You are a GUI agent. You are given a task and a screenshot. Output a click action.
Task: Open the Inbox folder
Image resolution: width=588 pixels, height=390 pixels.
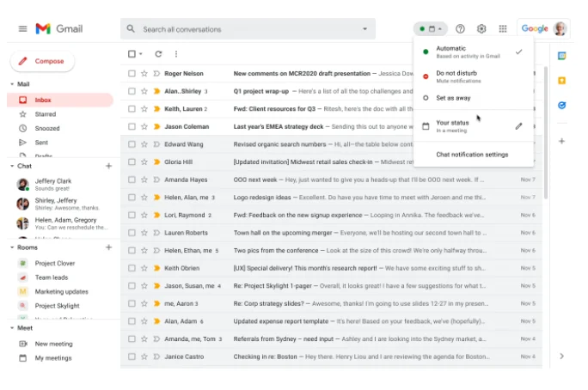(60, 100)
